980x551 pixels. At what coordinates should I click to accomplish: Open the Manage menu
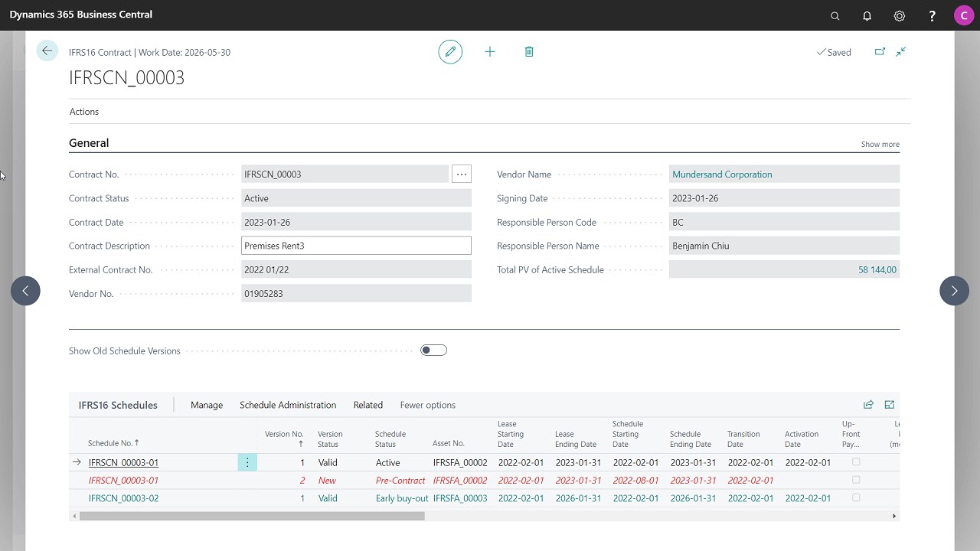pos(207,405)
